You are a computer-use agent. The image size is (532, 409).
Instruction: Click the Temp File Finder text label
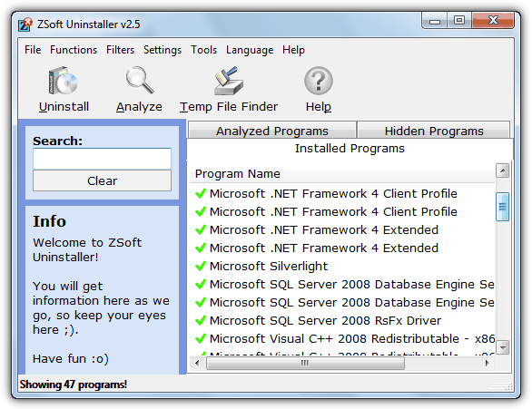(x=229, y=107)
